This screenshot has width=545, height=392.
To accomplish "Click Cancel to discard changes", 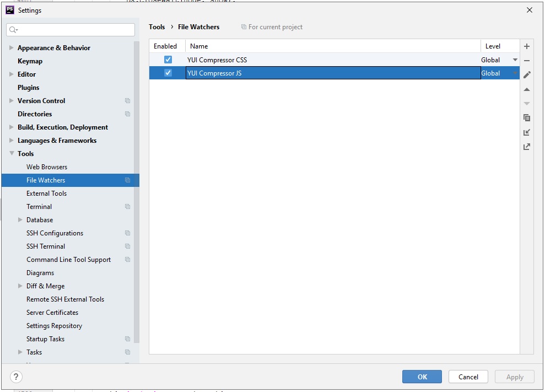I will click(x=468, y=377).
